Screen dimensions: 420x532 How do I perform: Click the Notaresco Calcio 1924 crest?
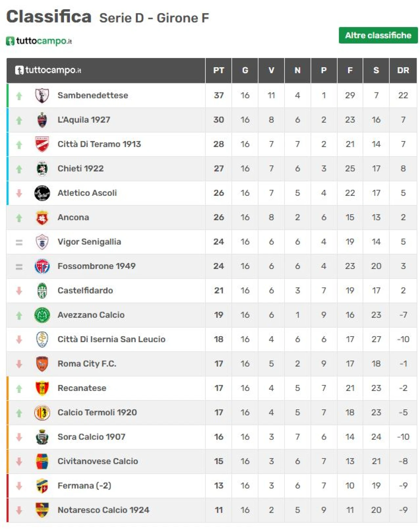42,510
